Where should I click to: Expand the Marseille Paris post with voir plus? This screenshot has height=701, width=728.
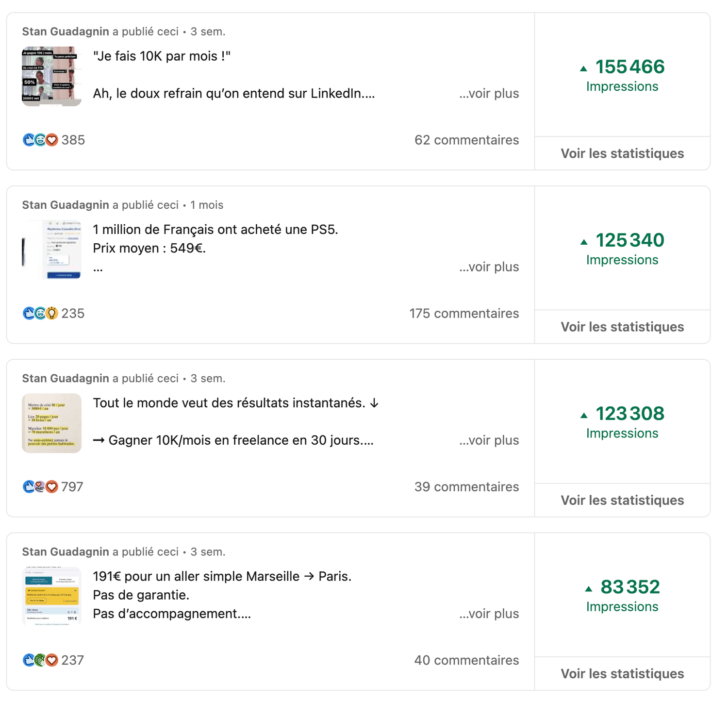(489, 614)
